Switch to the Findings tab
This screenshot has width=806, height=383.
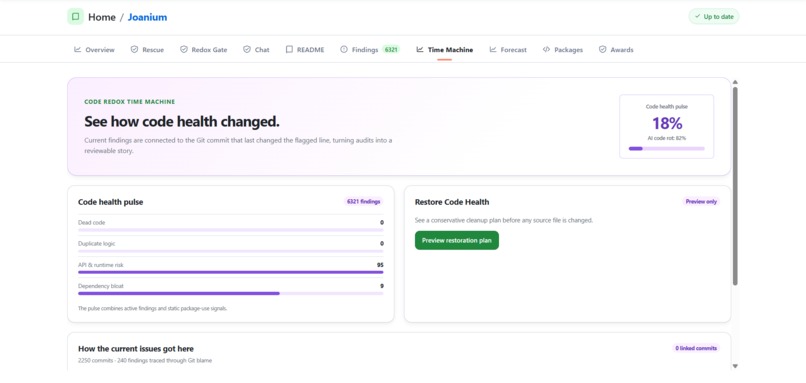pos(370,50)
